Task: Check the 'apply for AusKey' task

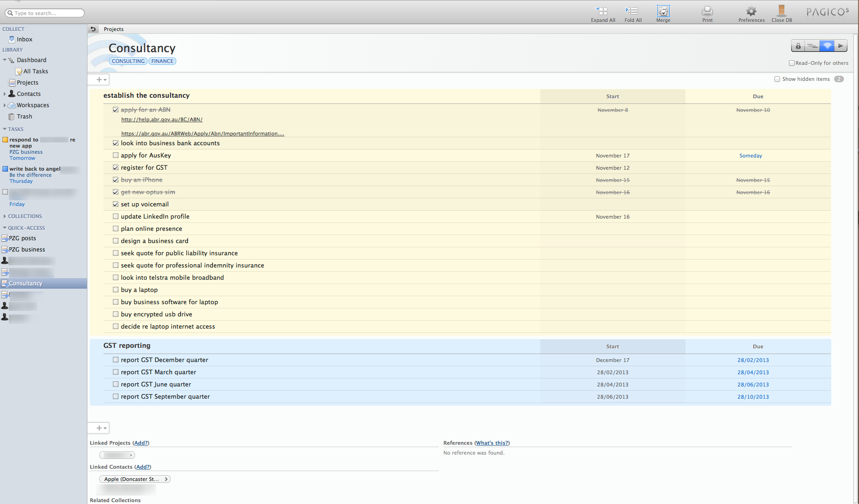Action: pyautogui.click(x=116, y=156)
